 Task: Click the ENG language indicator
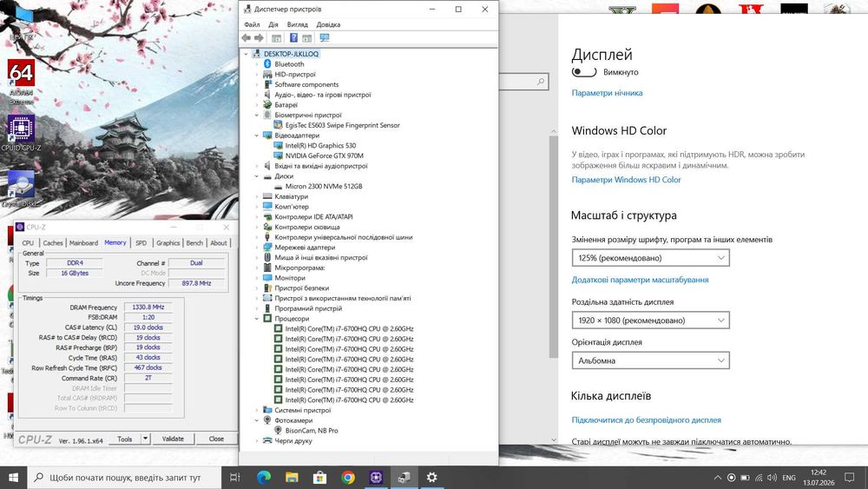789,478
